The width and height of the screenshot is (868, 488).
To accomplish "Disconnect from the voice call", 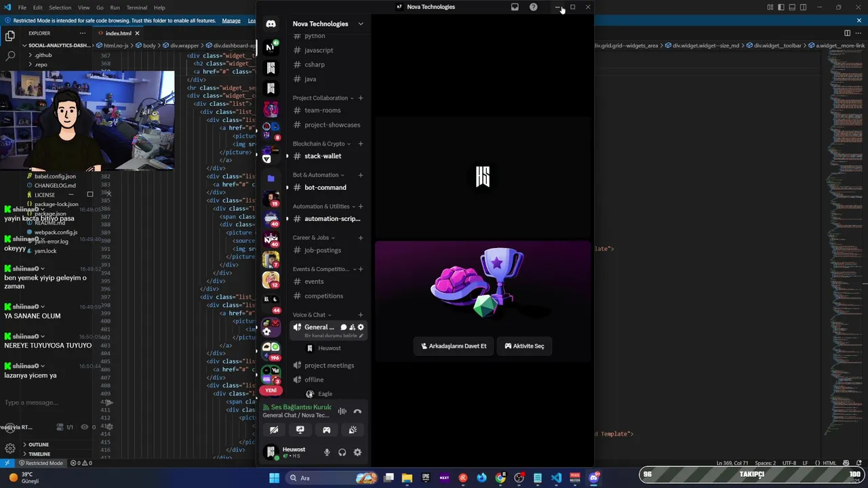I will [x=357, y=411].
